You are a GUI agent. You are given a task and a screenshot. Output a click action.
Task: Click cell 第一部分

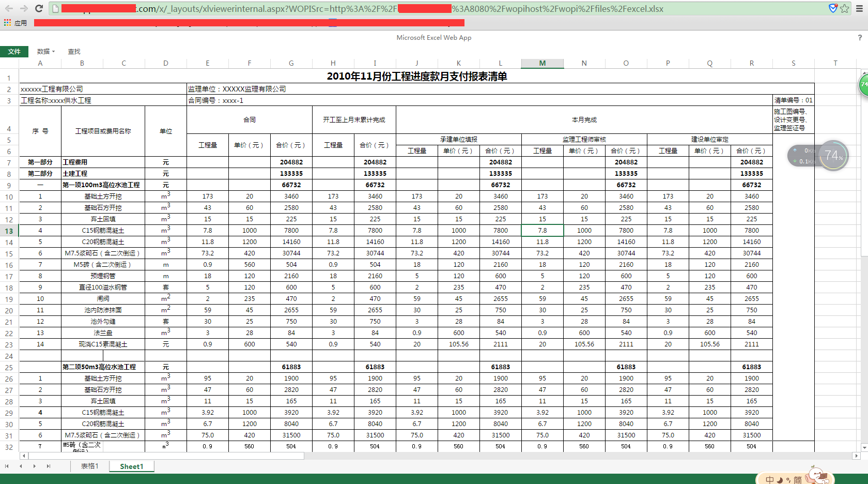pyautogui.click(x=40, y=162)
